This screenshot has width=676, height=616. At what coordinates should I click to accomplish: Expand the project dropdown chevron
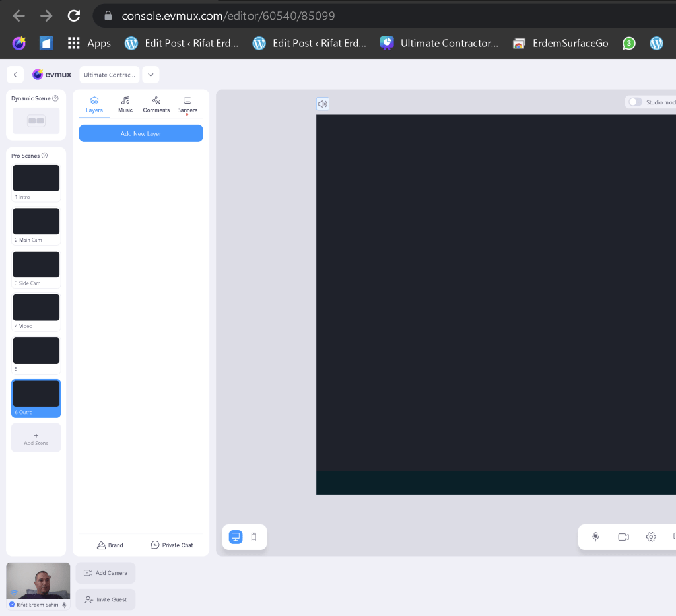point(151,75)
